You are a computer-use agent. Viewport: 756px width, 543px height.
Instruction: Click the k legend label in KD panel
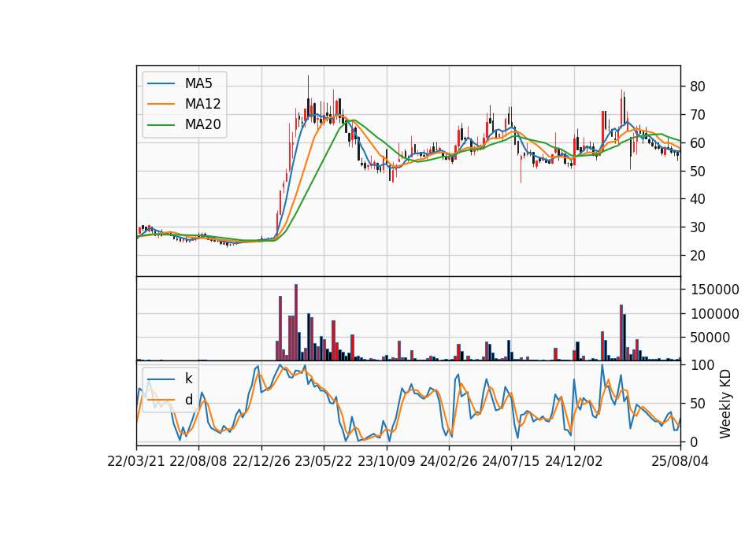pyautogui.click(x=188, y=379)
